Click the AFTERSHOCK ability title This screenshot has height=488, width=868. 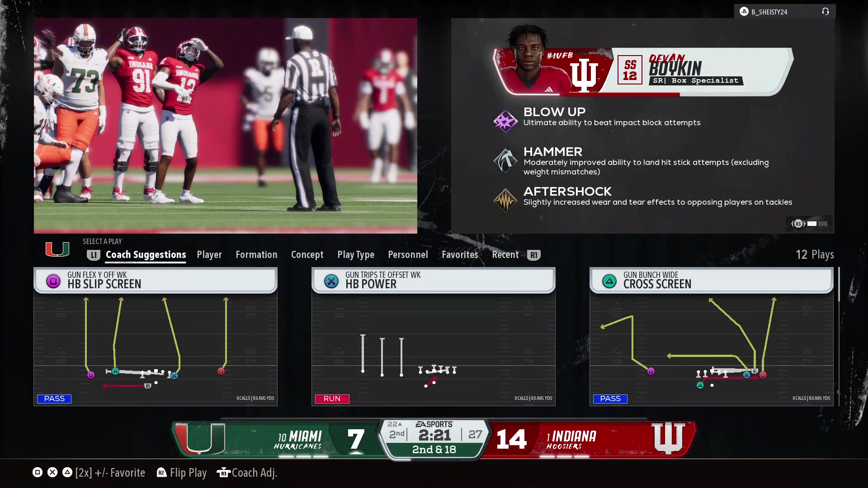pyautogui.click(x=567, y=191)
